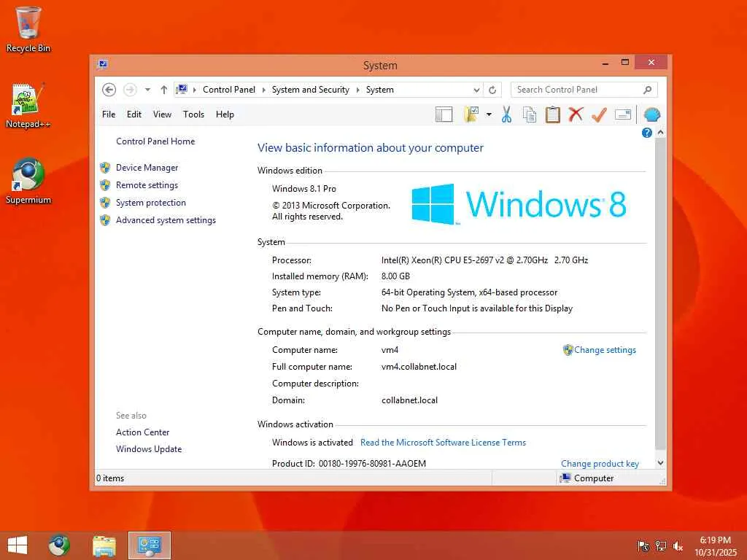Click the "0 items" status text

coord(110,478)
